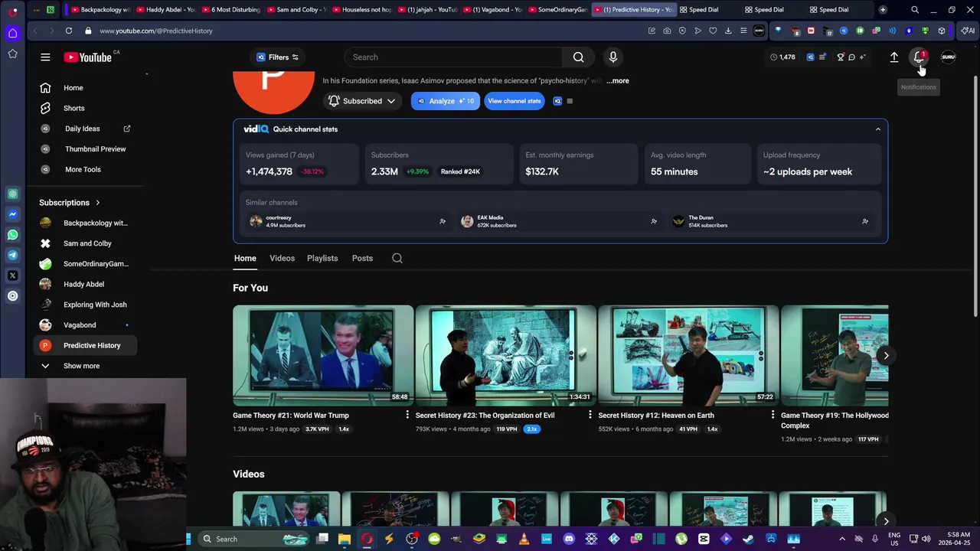Open the Notifications bell
Screen dimensions: 980x551
(x=919, y=57)
